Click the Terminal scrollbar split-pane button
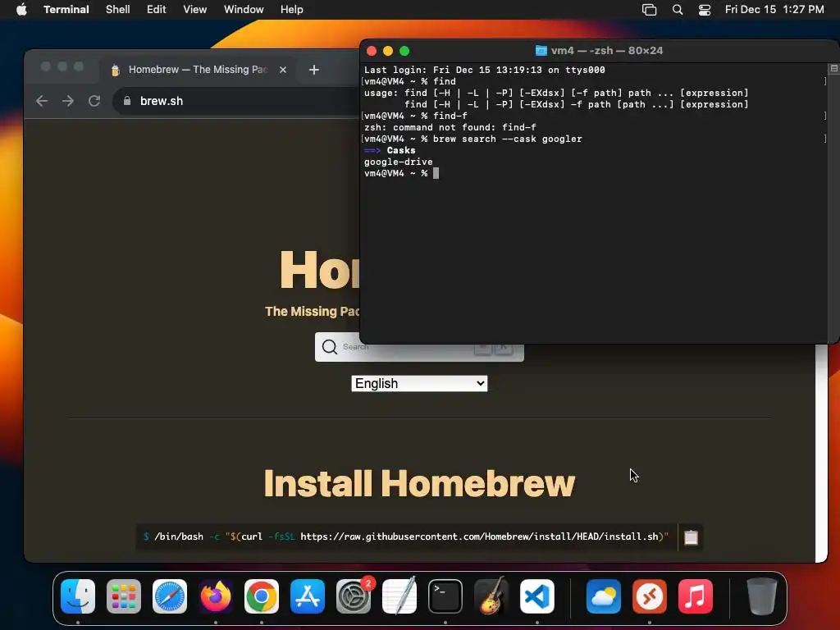 (834, 69)
